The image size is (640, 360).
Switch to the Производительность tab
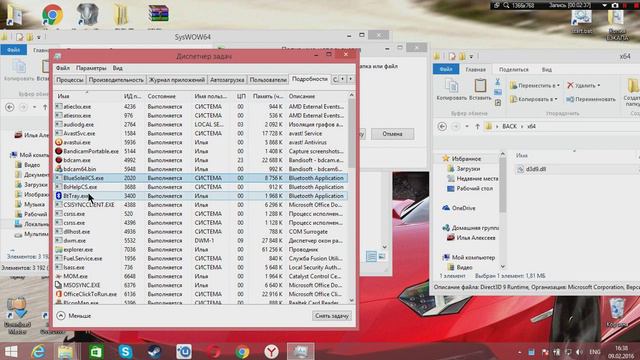click(x=116, y=80)
